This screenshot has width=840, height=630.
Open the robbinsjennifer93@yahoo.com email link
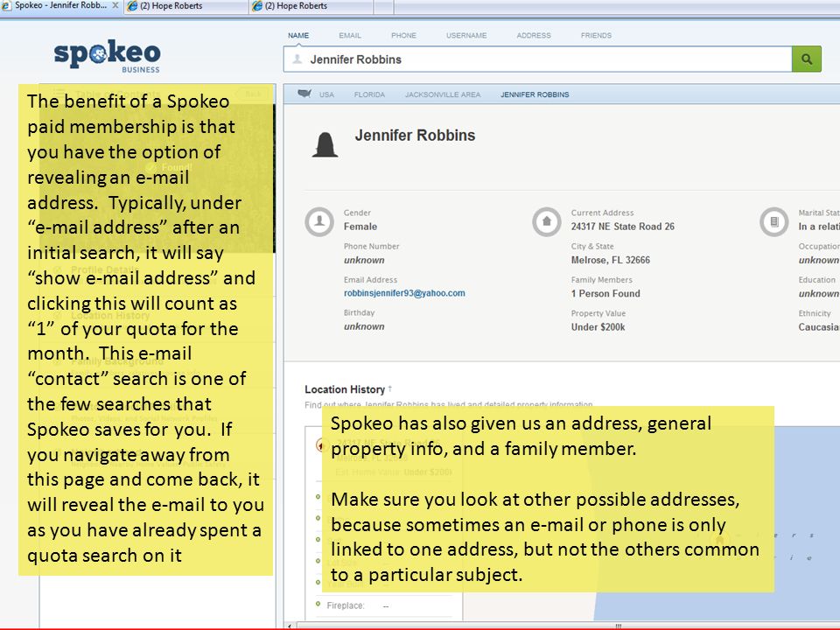coord(404,293)
